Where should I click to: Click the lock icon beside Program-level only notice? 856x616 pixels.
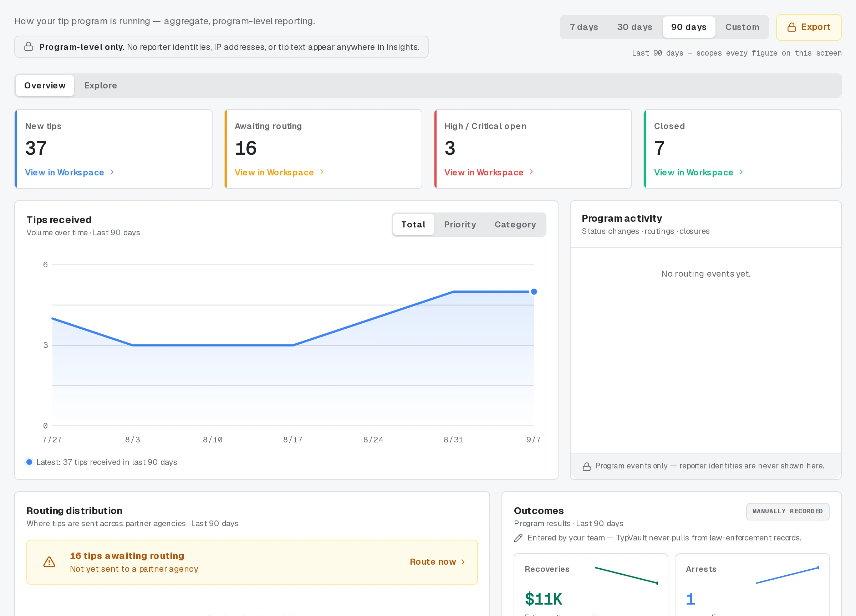click(x=29, y=47)
